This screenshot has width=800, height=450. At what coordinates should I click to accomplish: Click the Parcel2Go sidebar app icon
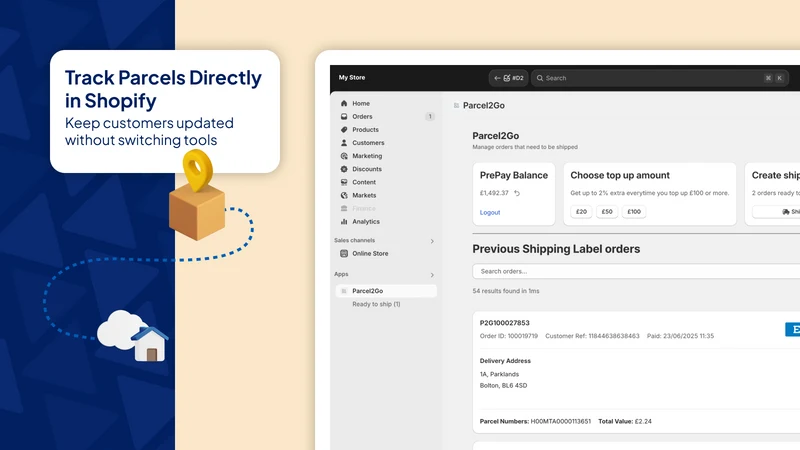coord(344,291)
